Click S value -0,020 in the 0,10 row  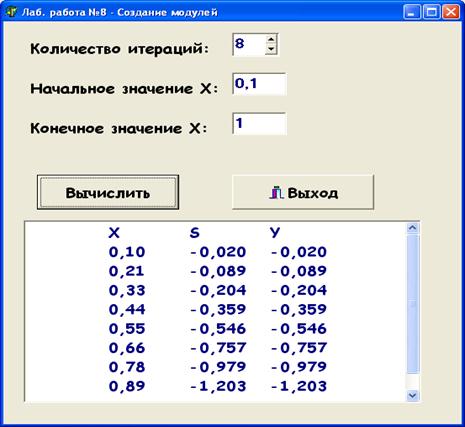tap(218, 252)
